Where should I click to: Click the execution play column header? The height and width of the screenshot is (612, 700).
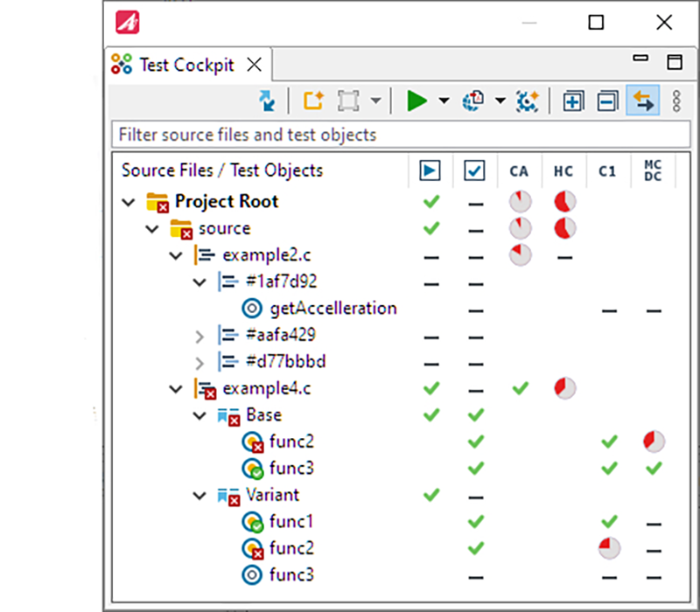click(x=430, y=170)
